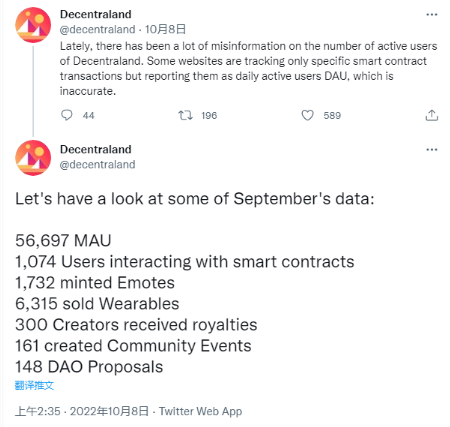Screen dimensions: 450x427
Task: Open the three-dot menu of the first tweet
Action: point(432,15)
